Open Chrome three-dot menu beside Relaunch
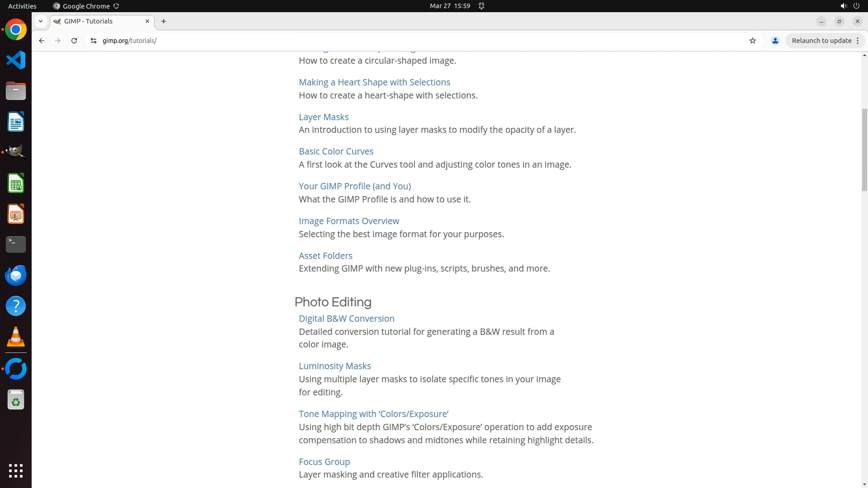 tap(858, 41)
